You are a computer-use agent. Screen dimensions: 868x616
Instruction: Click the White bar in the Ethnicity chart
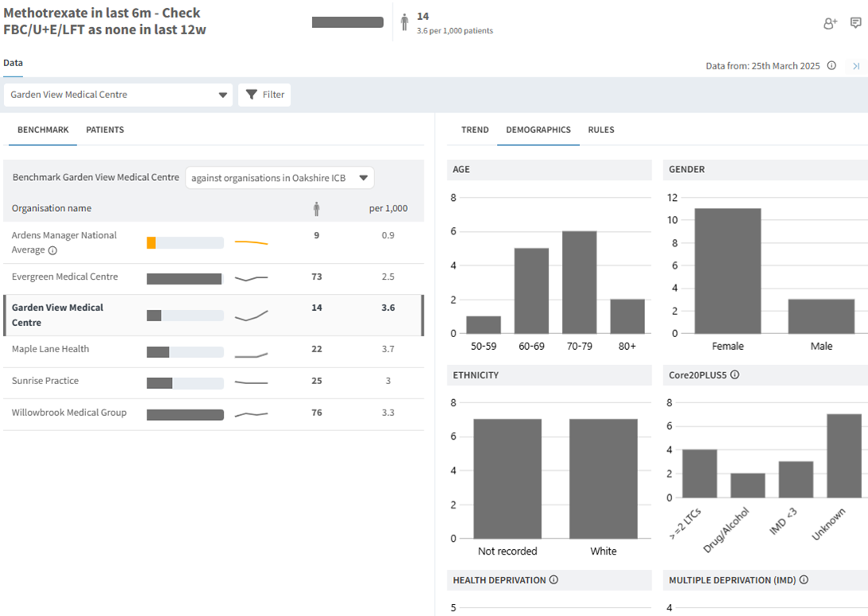tap(604, 479)
